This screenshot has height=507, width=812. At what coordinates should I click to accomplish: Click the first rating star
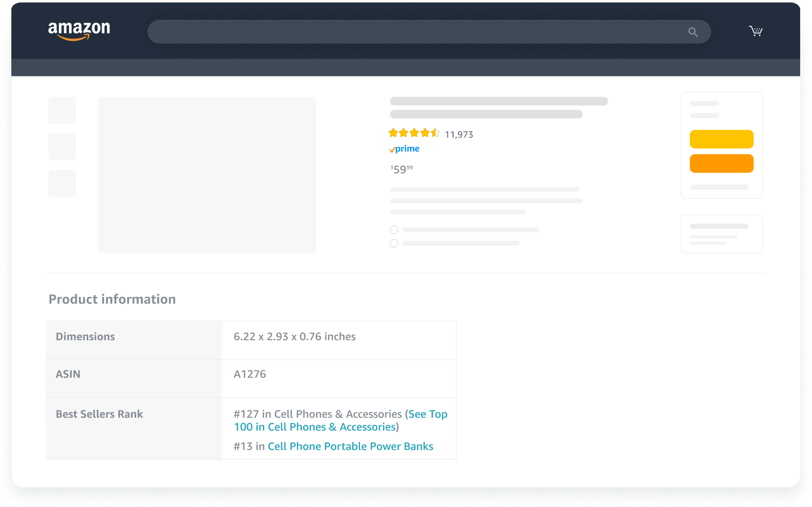[x=394, y=132]
